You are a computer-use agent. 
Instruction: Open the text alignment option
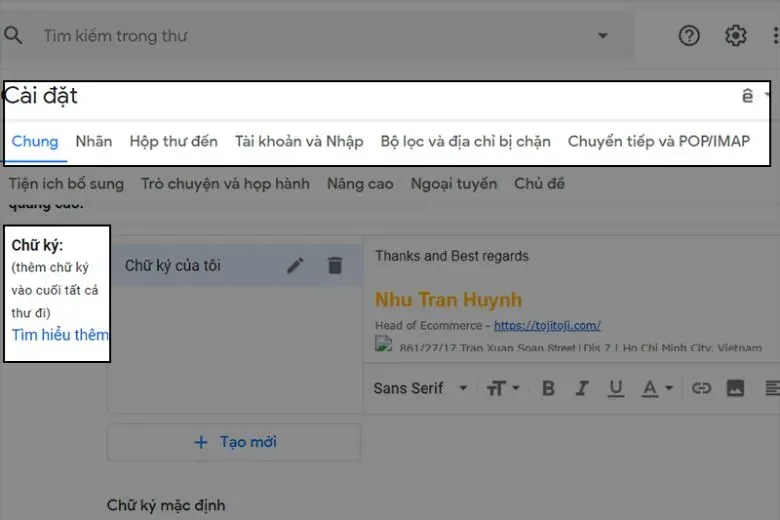click(x=772, y=388)
